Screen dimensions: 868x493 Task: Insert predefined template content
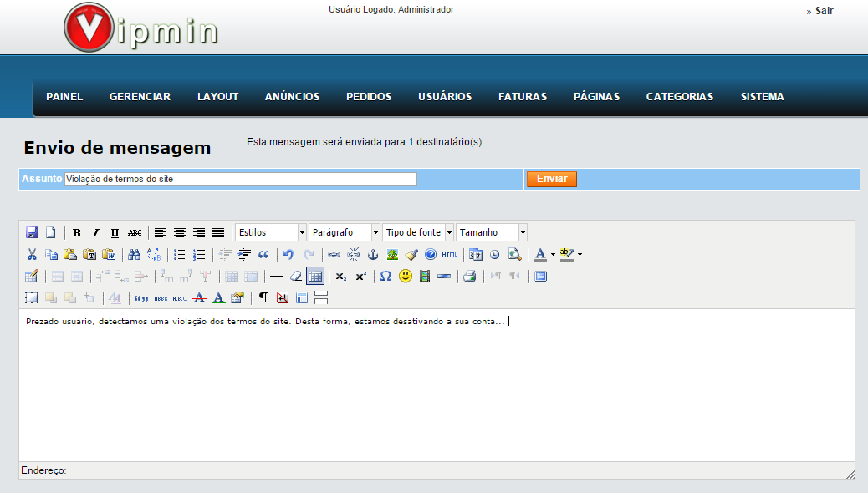[x=302, y=297]
